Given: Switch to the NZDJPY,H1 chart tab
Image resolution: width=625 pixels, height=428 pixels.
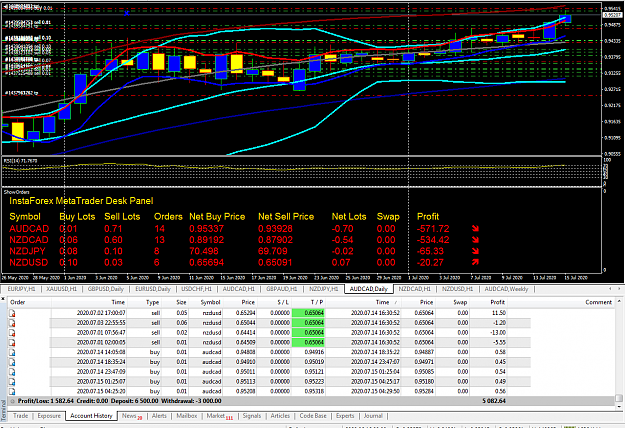Looking at the screenshot, I should click(323, 289).
